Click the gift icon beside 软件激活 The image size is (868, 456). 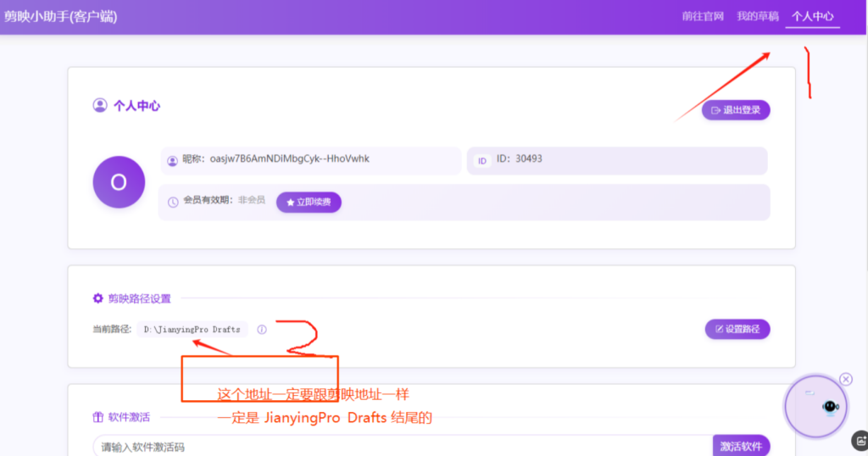tap(98, 417)
